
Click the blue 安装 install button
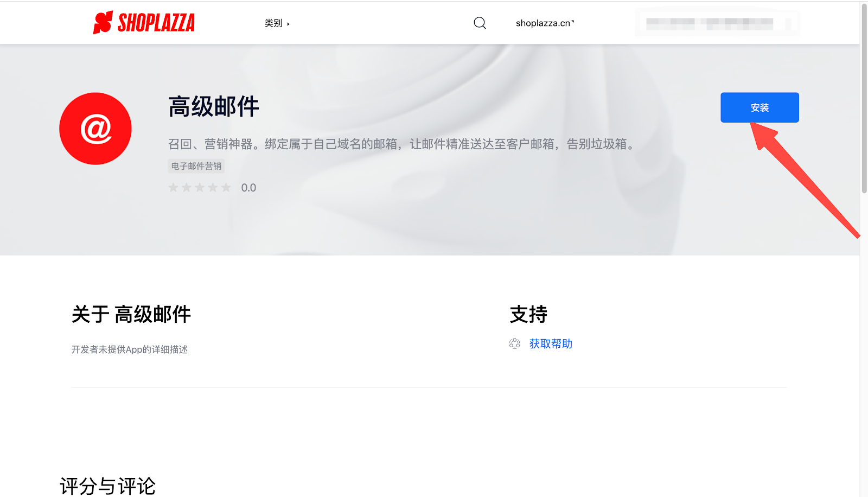click(759, 107)
